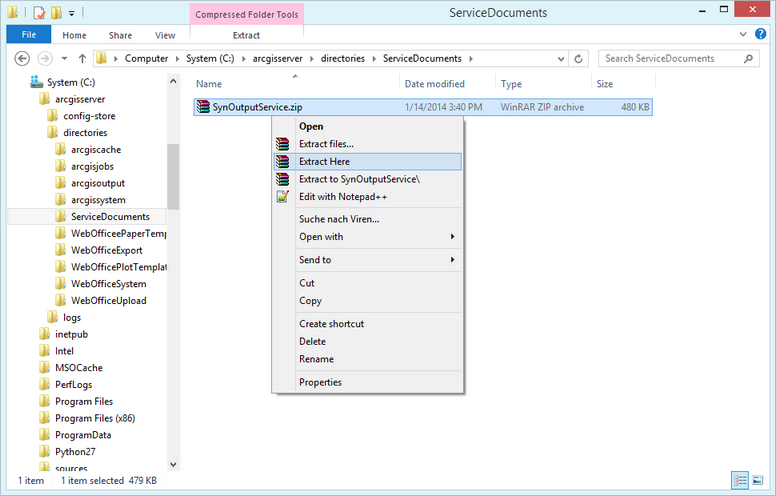Expand address bar history dropdown
The height and width of the screenshot is (496, 776).
(561, 59)
